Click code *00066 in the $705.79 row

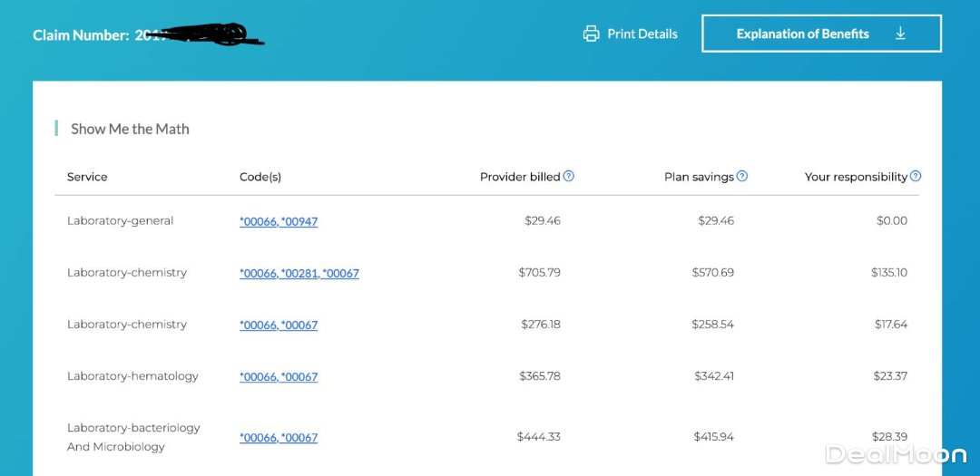coord(258,273)
